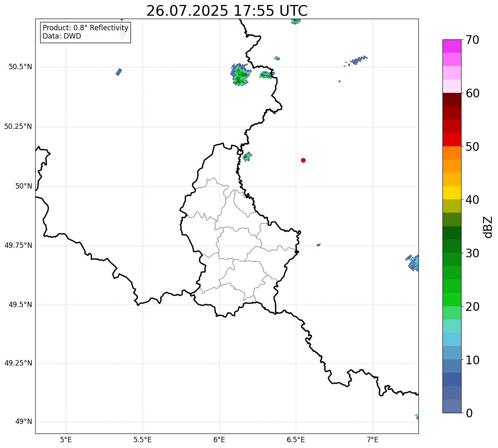Click the colorbar tick label "10"
Screen dimensions: 498x448
472,360
